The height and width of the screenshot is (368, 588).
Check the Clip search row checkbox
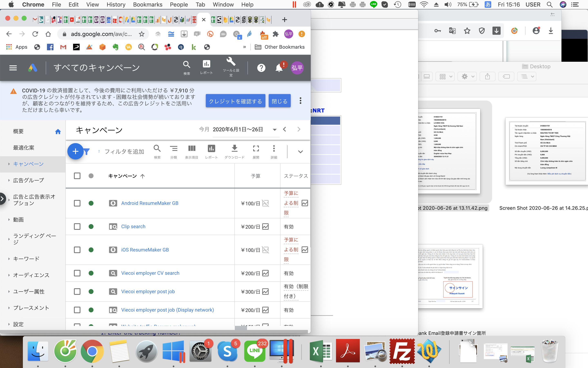(x=77, y=227)
